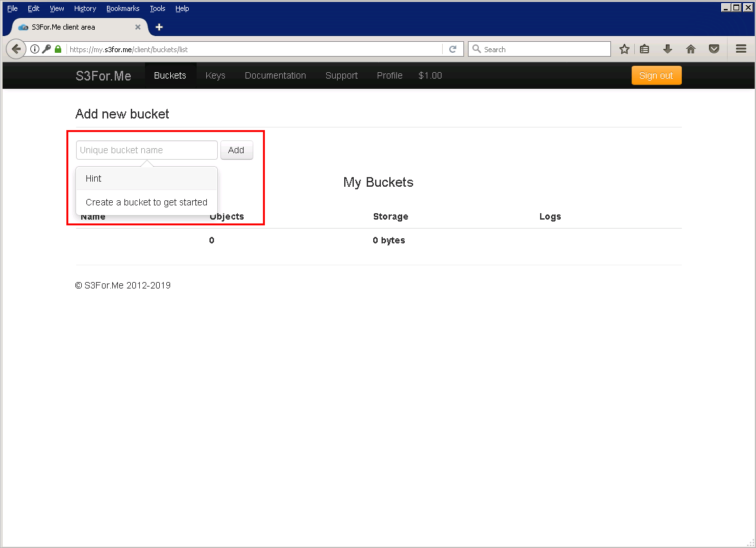Click the browser Search box
Screen dimensions: 756x548
539,49
